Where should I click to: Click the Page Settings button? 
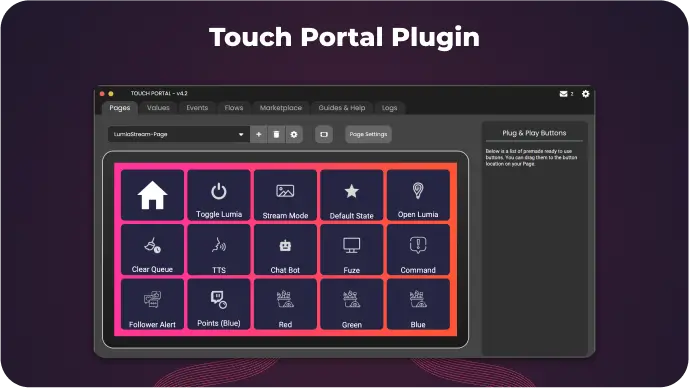(x=368, y=134)
